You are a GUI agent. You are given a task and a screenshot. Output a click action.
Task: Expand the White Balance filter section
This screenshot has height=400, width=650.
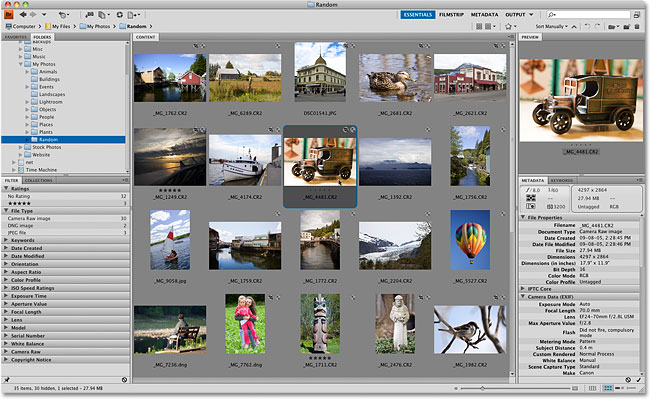pyautogui.click(x=6, y=344)
